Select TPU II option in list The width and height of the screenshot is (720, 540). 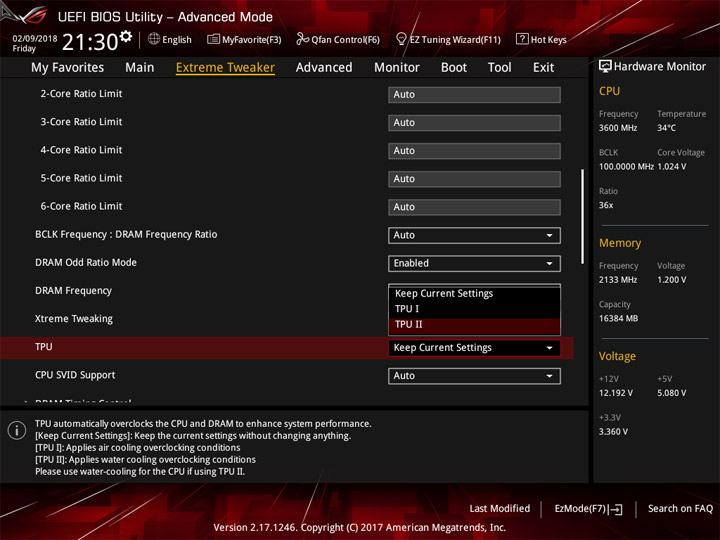[474, 325]
